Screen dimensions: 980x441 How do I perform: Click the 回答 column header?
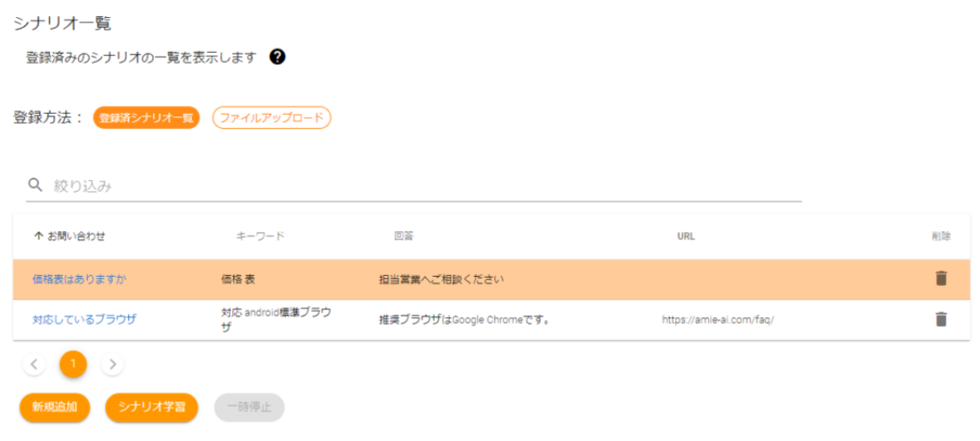click(x=403, y=237)
